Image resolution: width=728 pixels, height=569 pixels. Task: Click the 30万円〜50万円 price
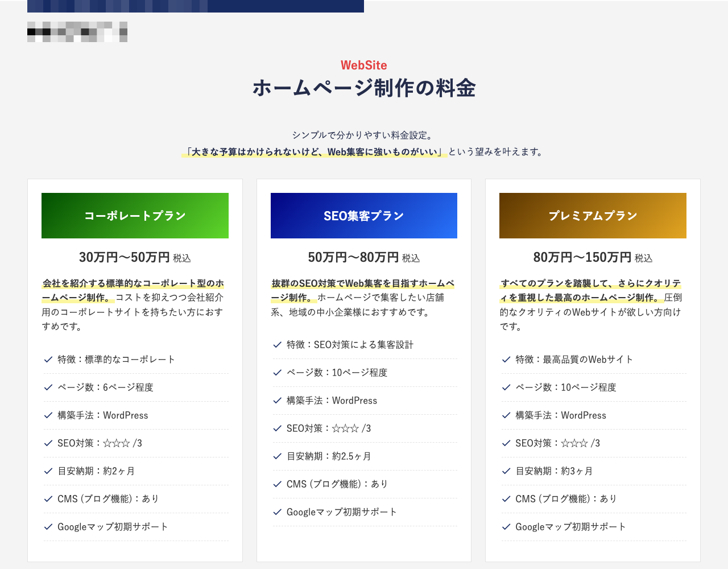point(124,257)
